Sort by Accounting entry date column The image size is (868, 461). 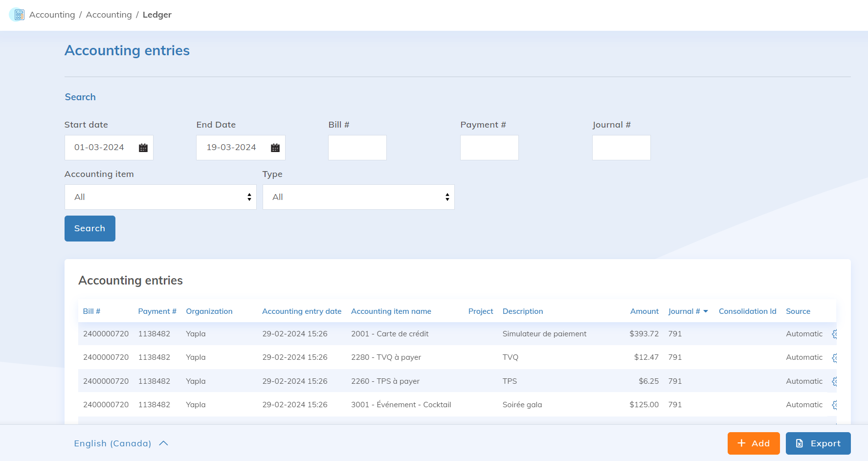(301, 311)
